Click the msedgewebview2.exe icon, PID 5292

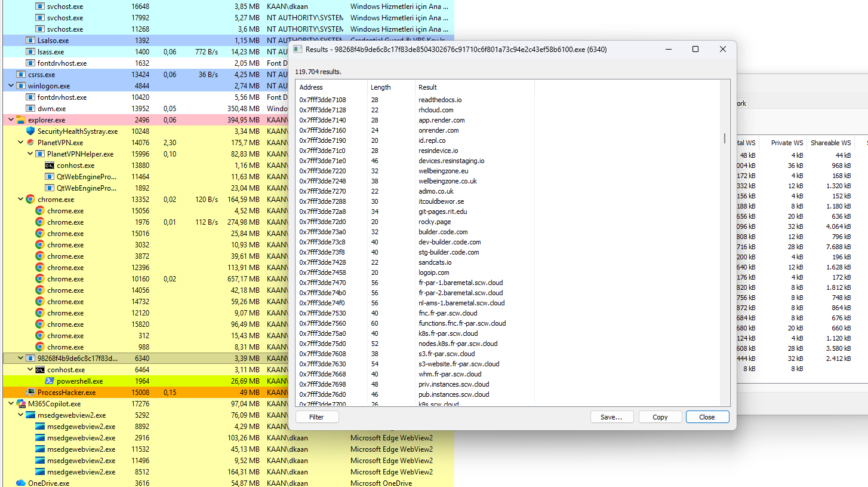[x=30, y=415]
